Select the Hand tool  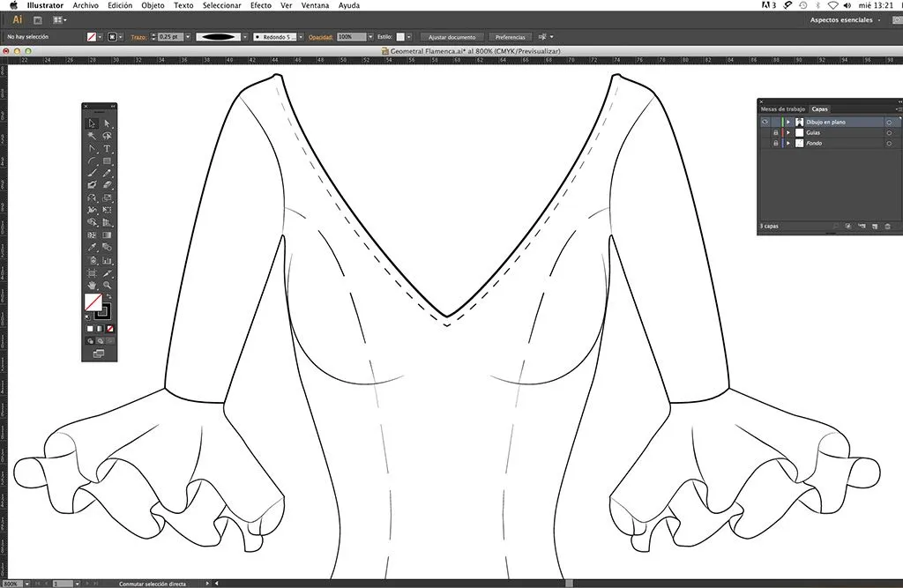[92, 285]
